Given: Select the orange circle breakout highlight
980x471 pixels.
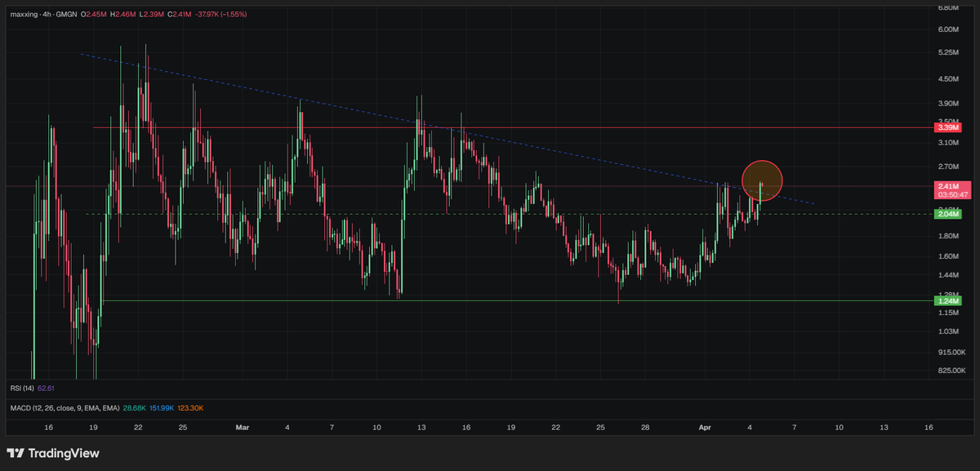Looking at the screenshot, I should pyautogui.click(x=762, y=180).
